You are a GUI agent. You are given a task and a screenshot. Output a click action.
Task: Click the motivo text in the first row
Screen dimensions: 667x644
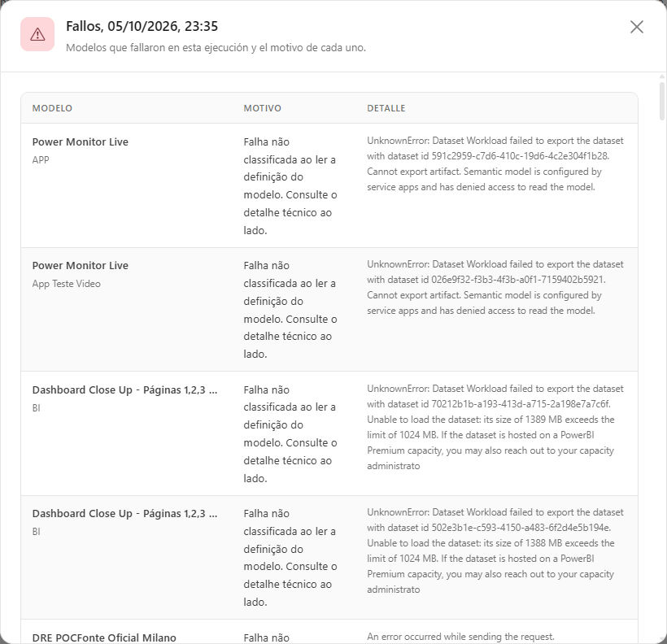coord(290,186)
